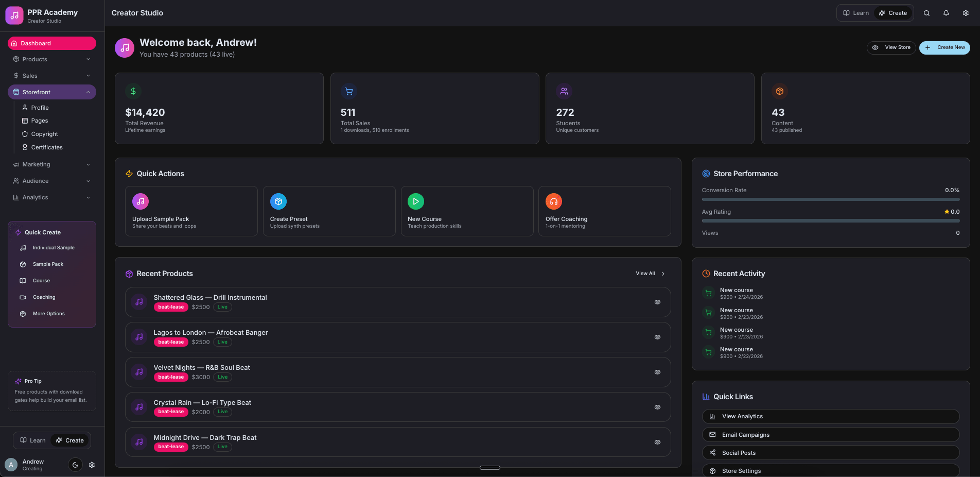Image resolution: width=980 pixels, height=477 pixels.
Task: Switch to the Learn tab
Action: tap(855, 13)
